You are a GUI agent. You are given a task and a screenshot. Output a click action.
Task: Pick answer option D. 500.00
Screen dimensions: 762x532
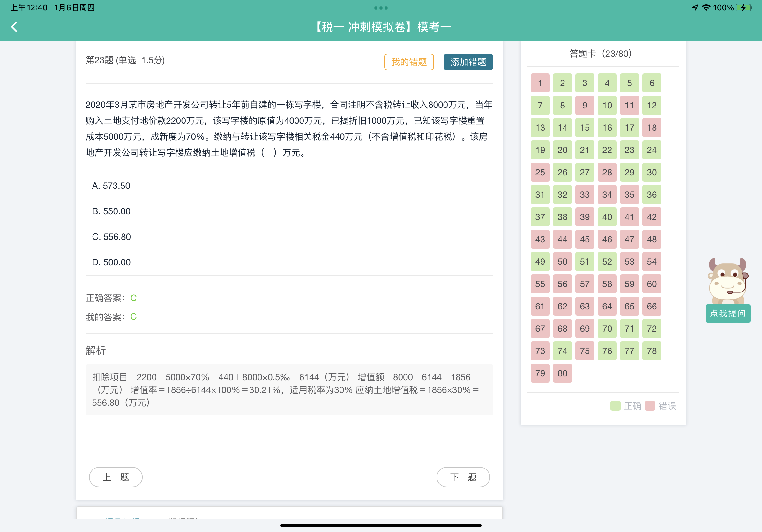(111, 262)
